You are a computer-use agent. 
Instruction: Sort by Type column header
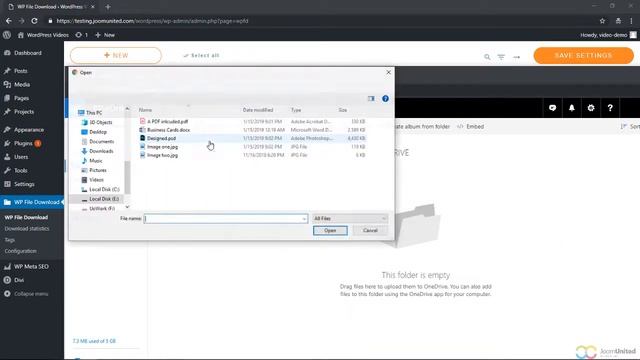click(x=296, y=110)
